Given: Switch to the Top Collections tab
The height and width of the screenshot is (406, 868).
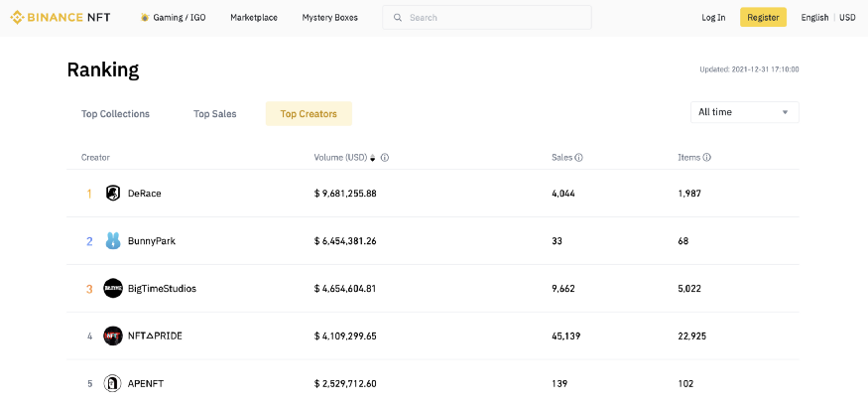Looking at the screenshot, I should point(115,113).
